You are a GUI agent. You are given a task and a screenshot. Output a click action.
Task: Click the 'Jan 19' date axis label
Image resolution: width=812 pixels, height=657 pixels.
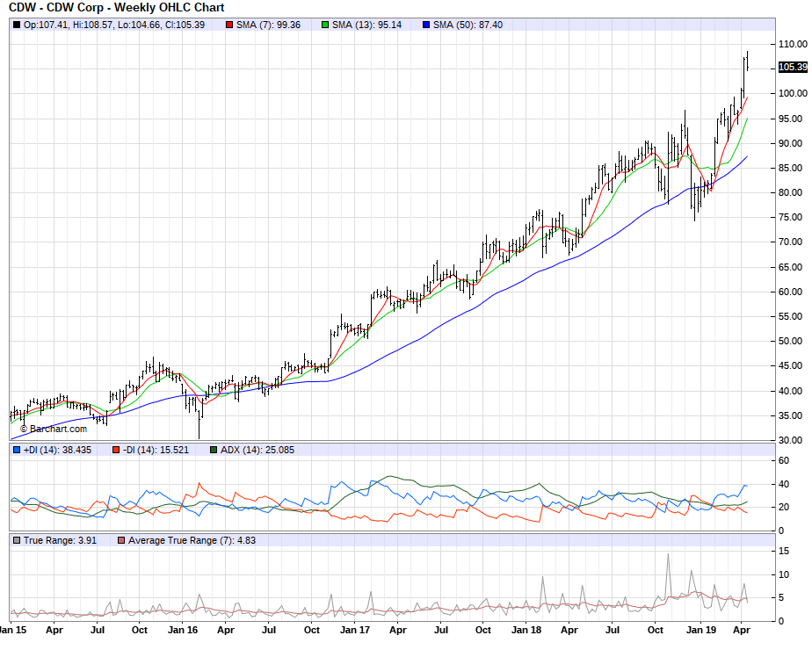click(701, 630)
